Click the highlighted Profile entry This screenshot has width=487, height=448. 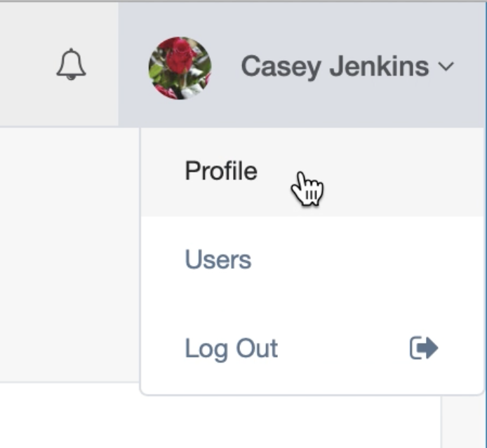221,171
